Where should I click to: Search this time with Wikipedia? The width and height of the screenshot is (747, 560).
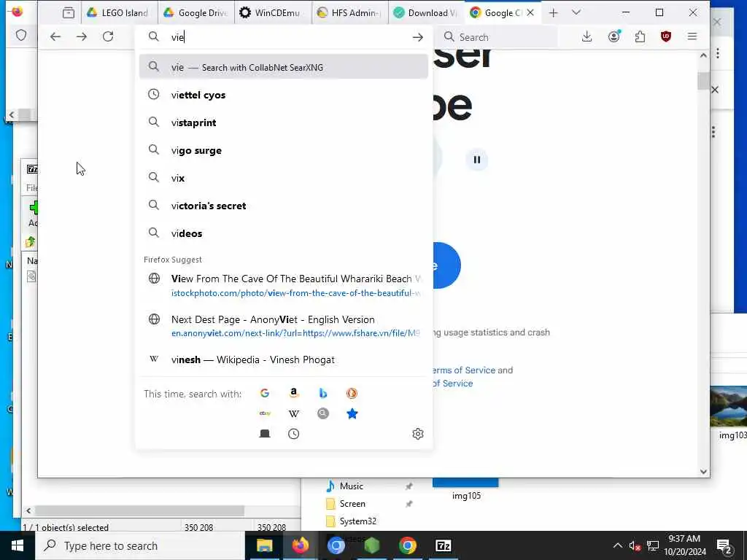pos(294,413)
